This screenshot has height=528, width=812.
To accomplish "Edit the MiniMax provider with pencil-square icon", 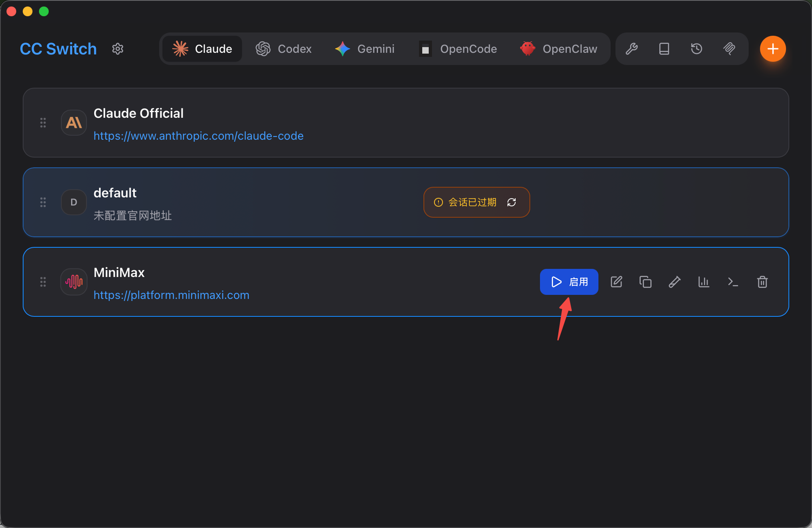I will 616,282.
